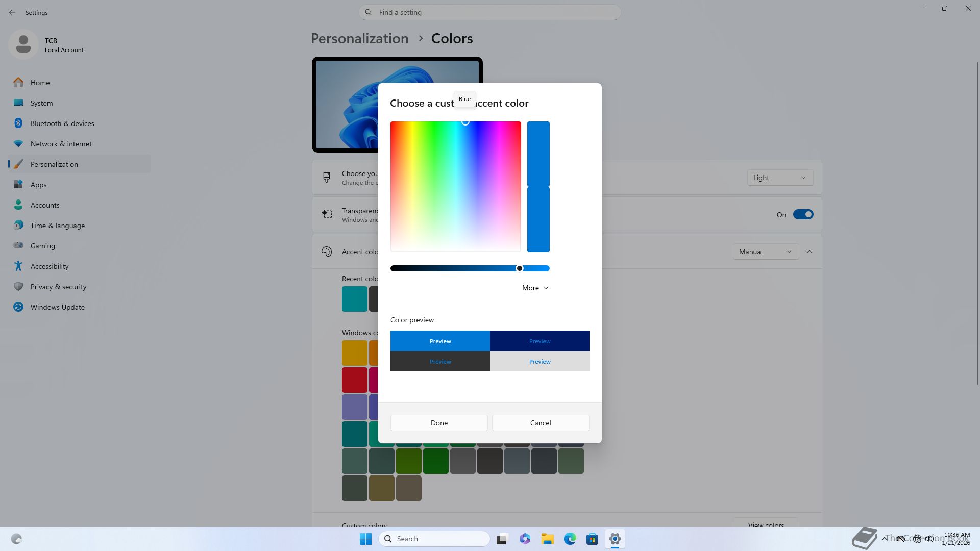
Task: Collapse the Accent color section chevron
Action: point(810,252)
